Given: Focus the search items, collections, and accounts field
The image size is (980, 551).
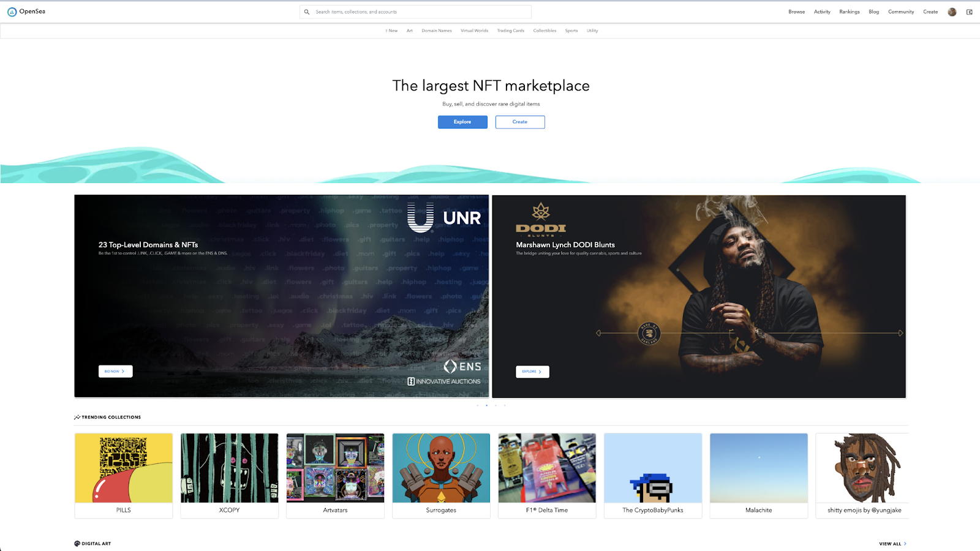Looking at the screenshot, I should point(415,12).
